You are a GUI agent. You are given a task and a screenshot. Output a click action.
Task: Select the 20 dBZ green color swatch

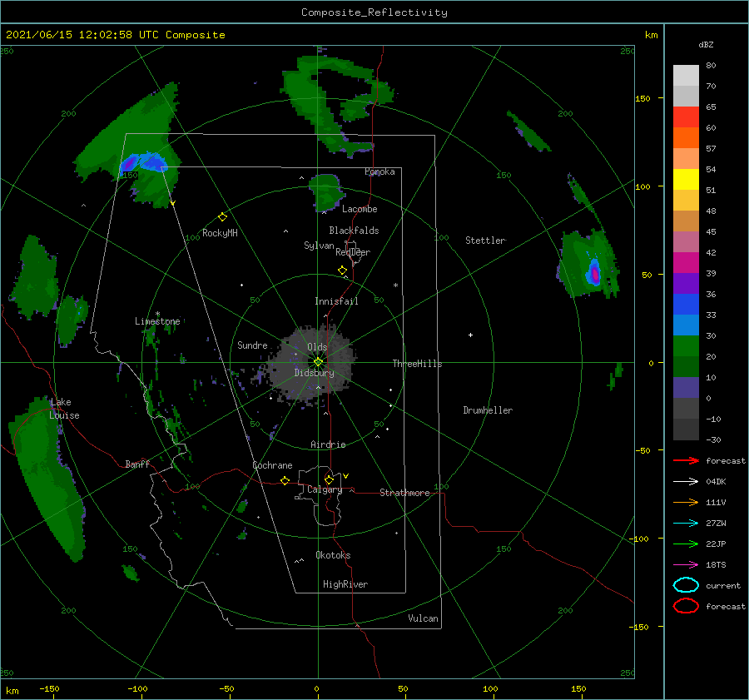pos(686,345)
